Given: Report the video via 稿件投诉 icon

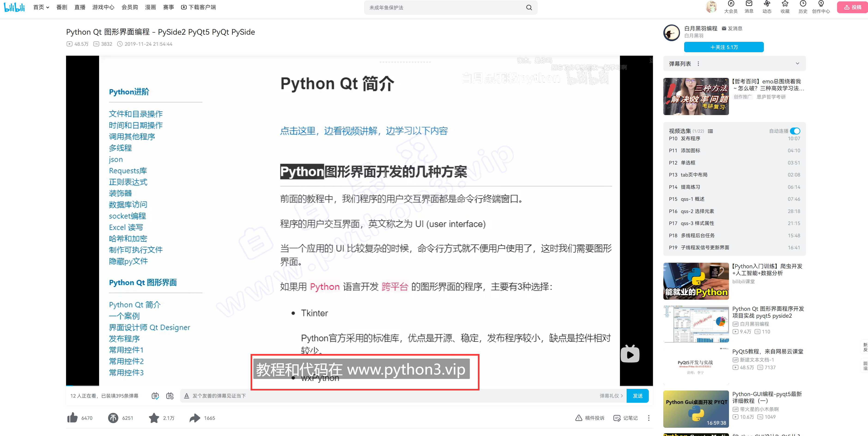Looking at the screenshot, I should [x=579, y=418].
